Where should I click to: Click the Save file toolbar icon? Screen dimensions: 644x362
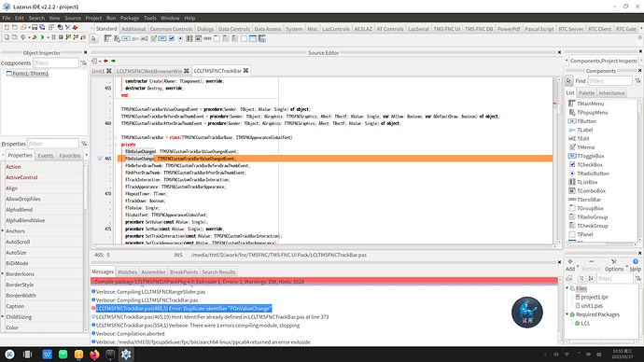[x=35, y=27]
